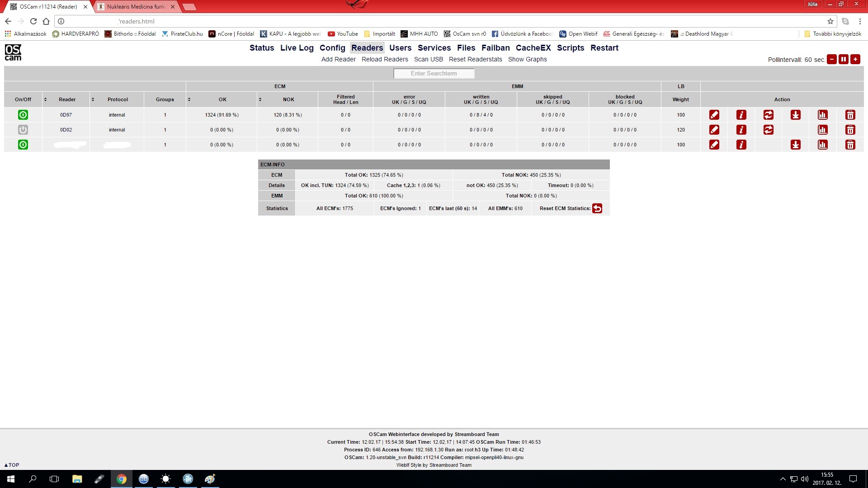
Task: Show graph icon for 0D02 reader
Action: point(823,130)
